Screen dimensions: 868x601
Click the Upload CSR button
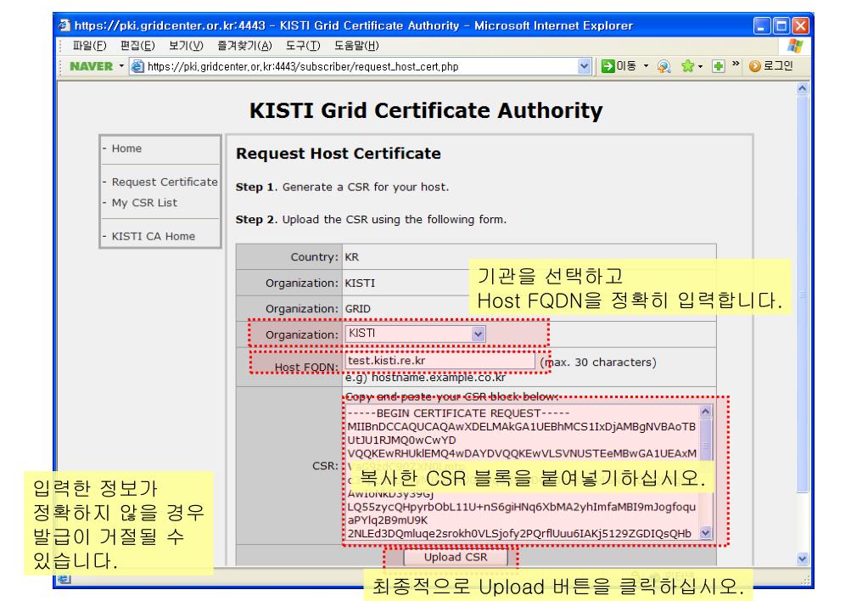tap(456, 557)
